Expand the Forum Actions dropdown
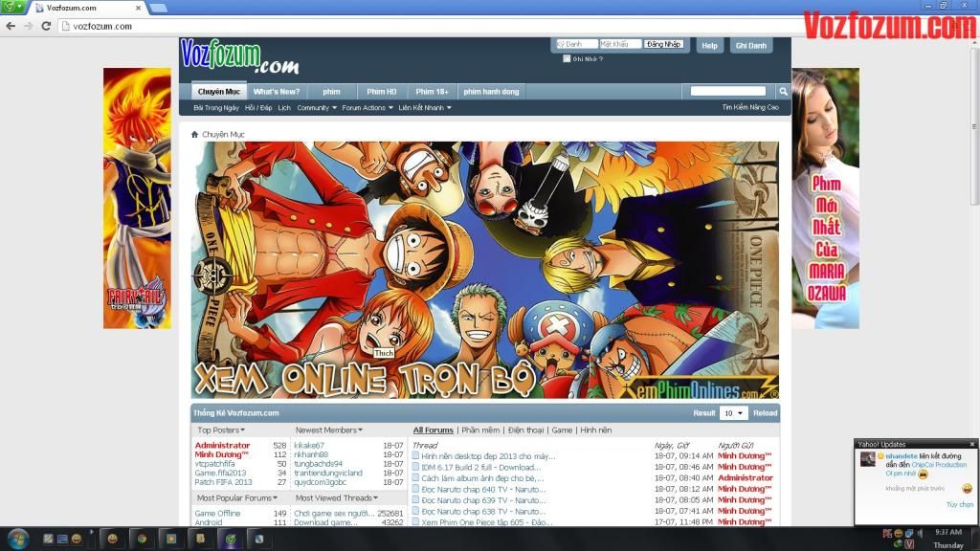The width and height of the screenshot is (980, 551). [x=367, y=108]
